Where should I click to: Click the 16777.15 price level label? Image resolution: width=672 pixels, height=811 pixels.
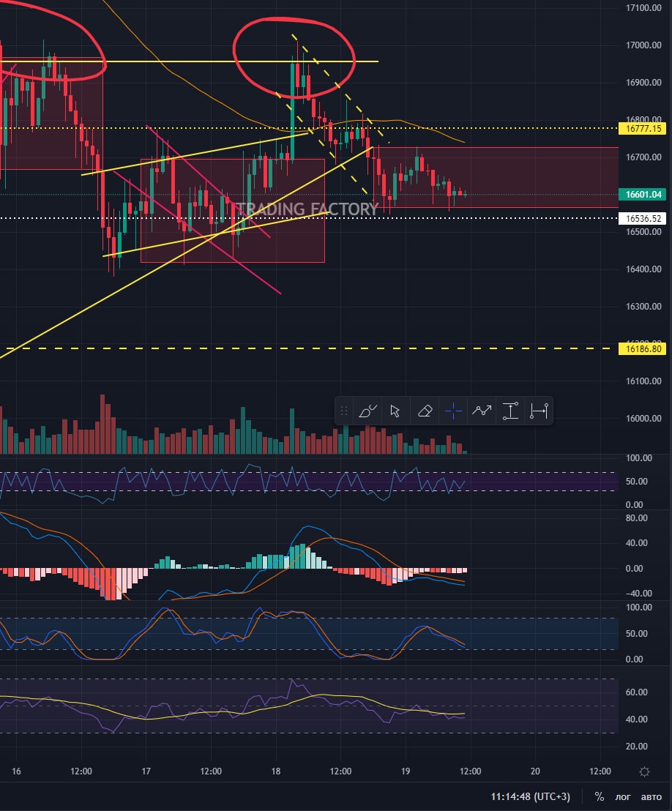(x=644, y=128)
